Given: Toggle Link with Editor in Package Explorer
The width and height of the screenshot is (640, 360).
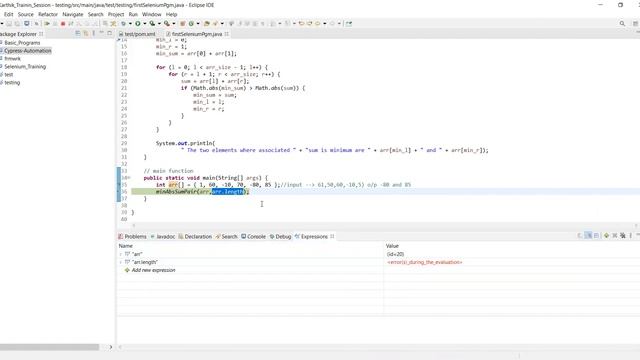Looking at the screenshot, I should [x=86, y=33].
